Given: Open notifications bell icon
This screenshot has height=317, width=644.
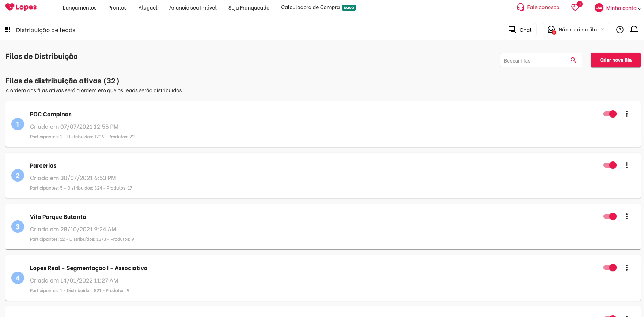Looking at the screenshot, I should (634, 30).
